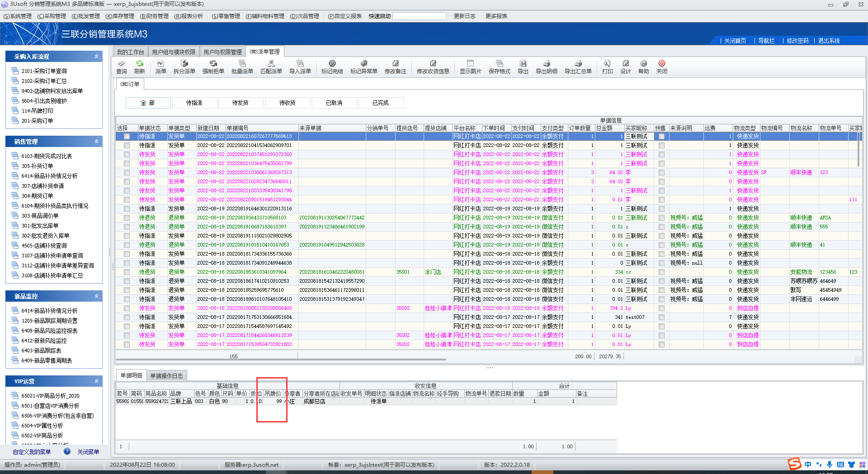Open the 库存管理 menu
The image size is (868, 474).
click(x=120, y=16)
